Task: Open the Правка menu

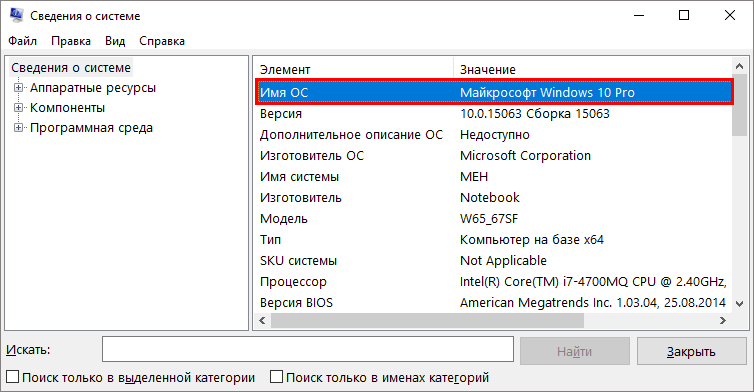Action: pos(71,41)
